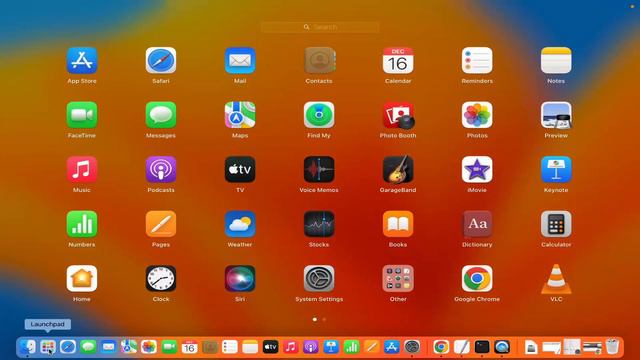Launch the Clock app
This screenshot has width=640, height=360.
click(x=161, y=279)
